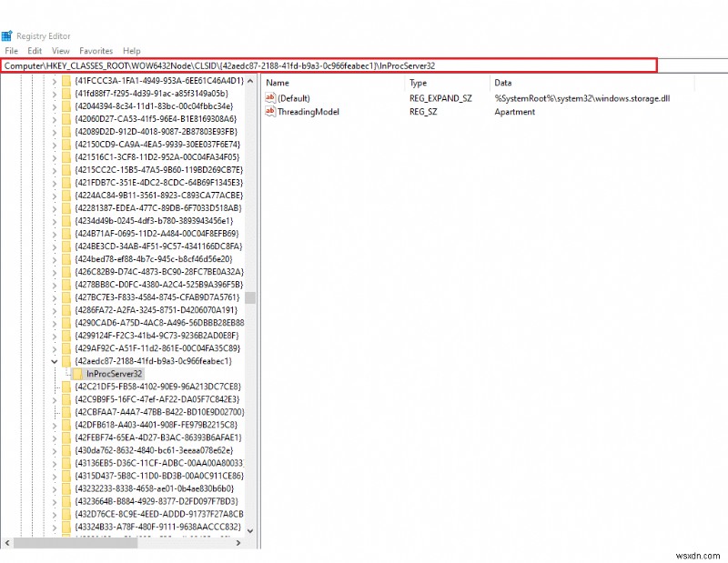Select key {424B71AF-0695-11D2-A484-00C04F8EFB69}
The width and height of the screenshot is (728, 563).
157,234
